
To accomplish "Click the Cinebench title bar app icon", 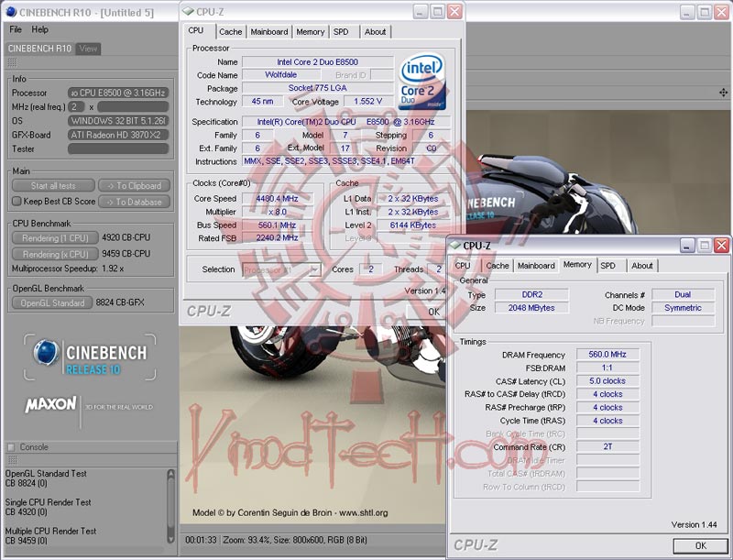I will tap(10, 12).
